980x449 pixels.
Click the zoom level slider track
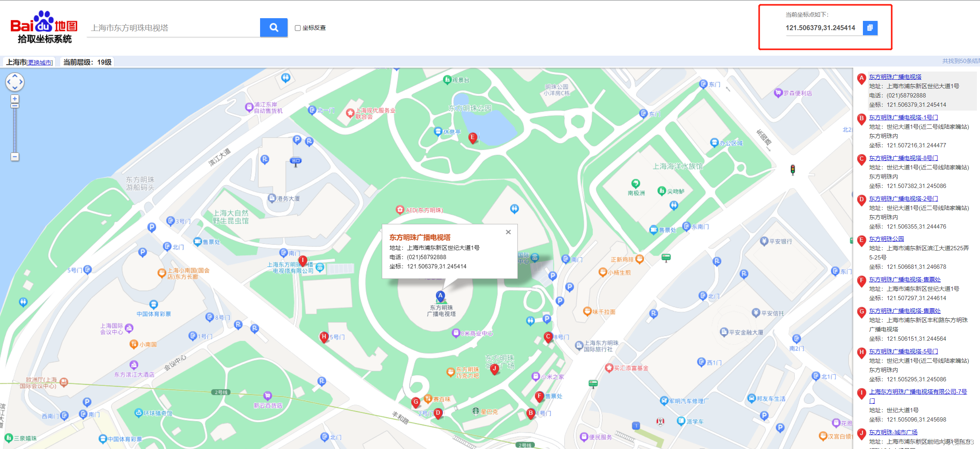(15, 130)
